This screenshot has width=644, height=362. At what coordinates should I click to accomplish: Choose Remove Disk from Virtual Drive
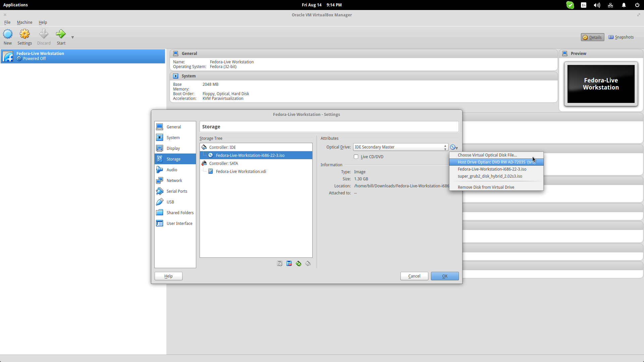[x=496, y=187]
